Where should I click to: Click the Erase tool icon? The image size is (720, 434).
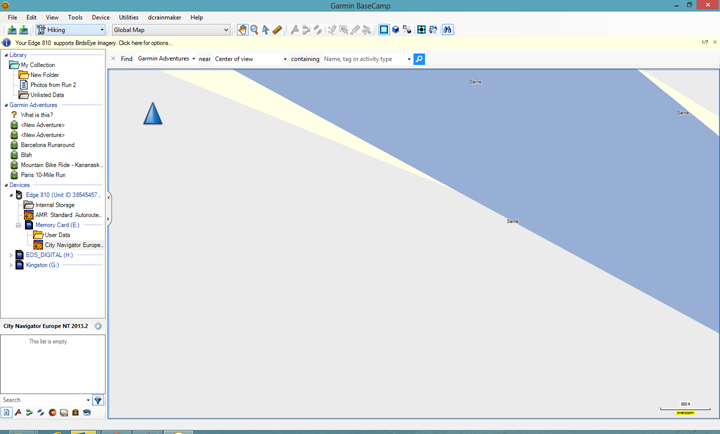tap(355, 30)
